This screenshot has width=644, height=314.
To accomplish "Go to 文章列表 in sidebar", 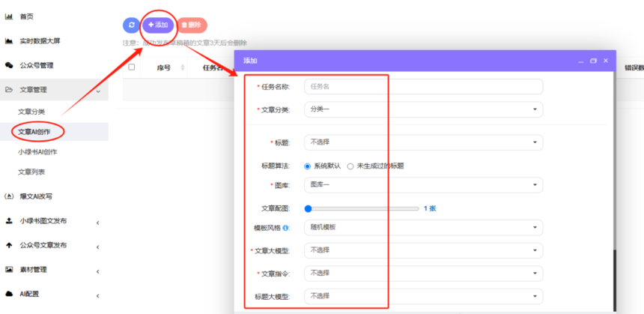I will coord(31,172).
